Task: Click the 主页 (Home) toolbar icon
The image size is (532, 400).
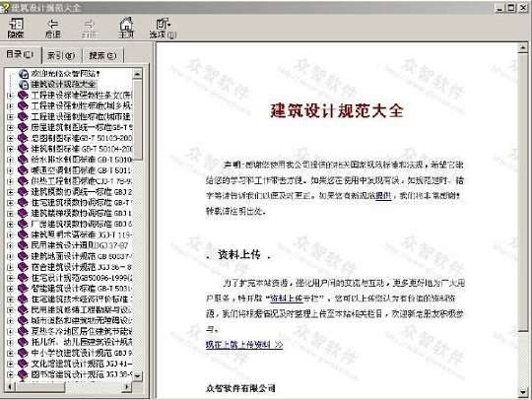Action: coord(126,28)
